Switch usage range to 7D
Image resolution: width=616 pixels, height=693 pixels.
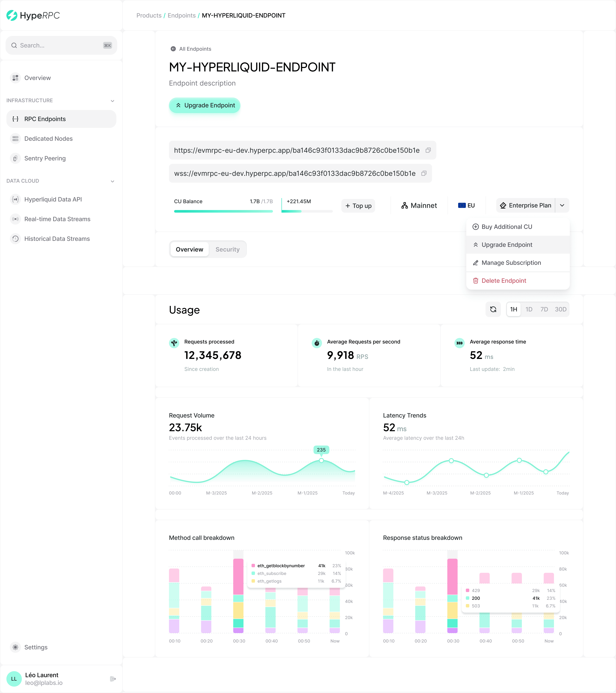click(x=544, y=309)
